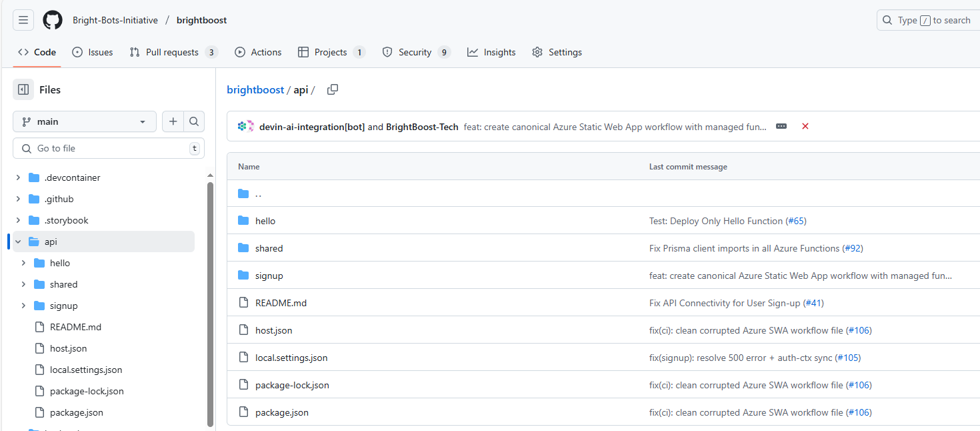Expand the .devcontainer tree chevron

(x=18, y=177)
